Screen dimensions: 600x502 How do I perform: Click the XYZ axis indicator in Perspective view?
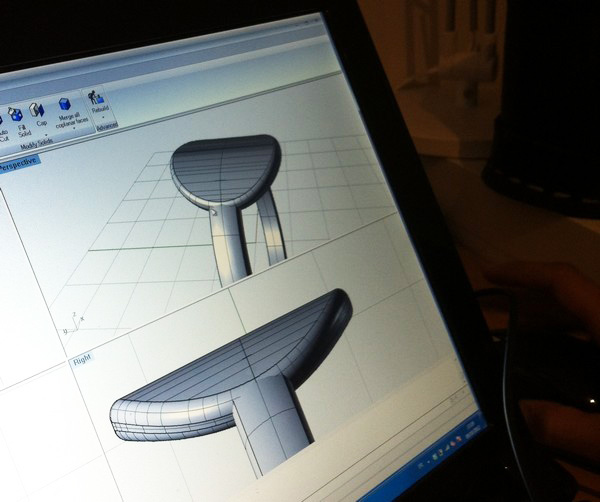pyautogui.click(x=74, y=320)
